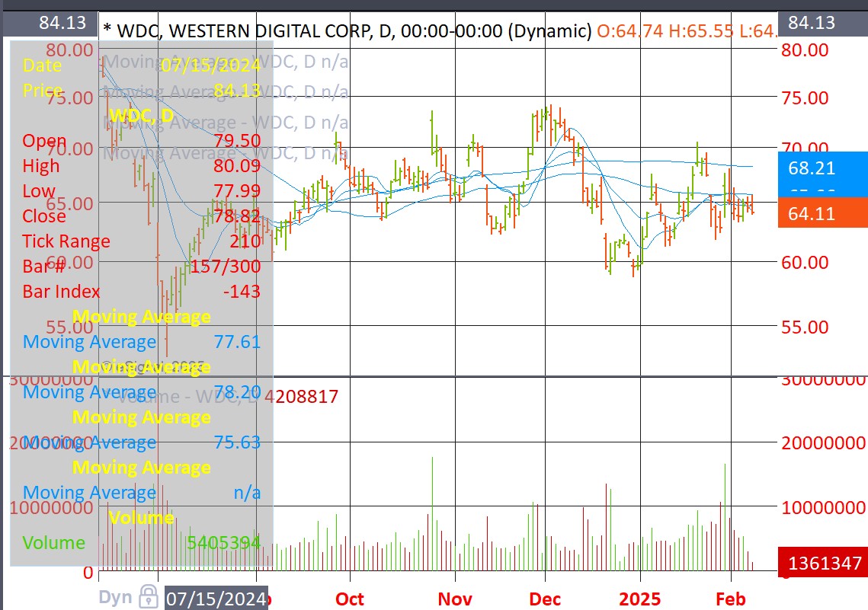
Task: Click the Bar # 157/300 row
Action: pos(141,266)
